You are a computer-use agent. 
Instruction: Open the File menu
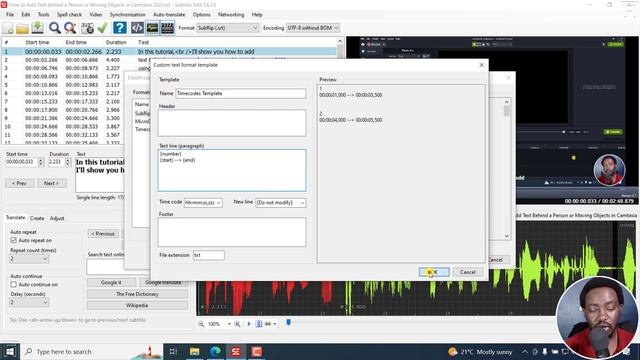click(10, 14)
